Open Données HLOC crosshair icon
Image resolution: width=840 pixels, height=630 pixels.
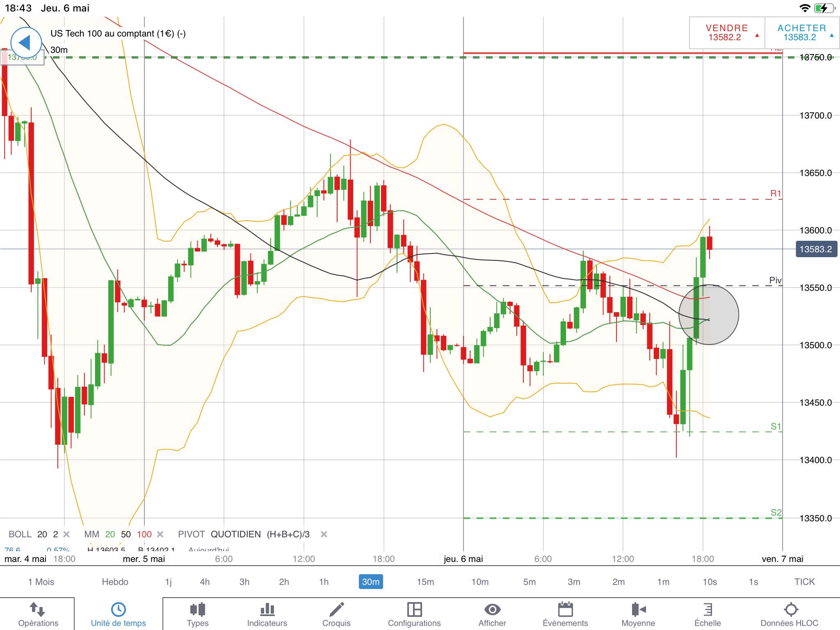790,609
